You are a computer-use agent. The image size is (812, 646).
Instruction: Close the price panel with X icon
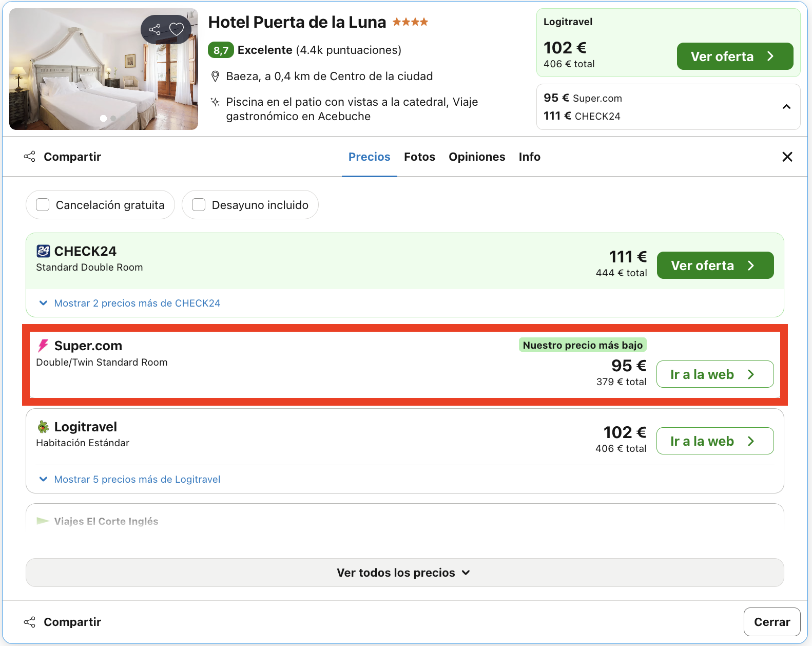tap(787, 157)
